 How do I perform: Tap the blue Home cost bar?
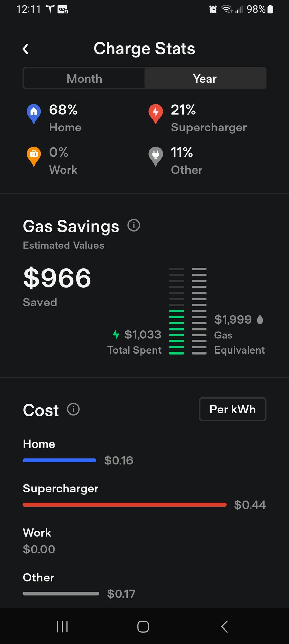(x=59, y=460)
